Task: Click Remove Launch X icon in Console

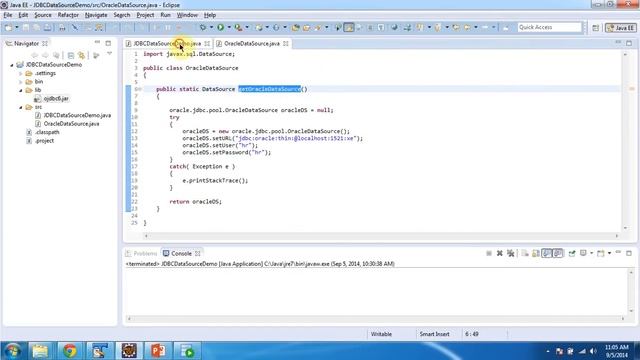Action: [500, 253]
